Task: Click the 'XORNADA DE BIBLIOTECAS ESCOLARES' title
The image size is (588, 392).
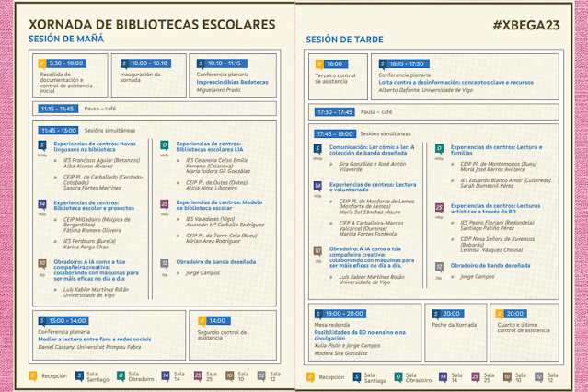Action: [x=152, y=25]
